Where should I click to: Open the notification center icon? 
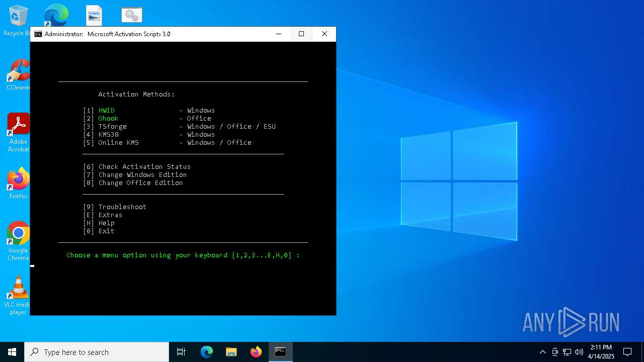click(627, 352)
